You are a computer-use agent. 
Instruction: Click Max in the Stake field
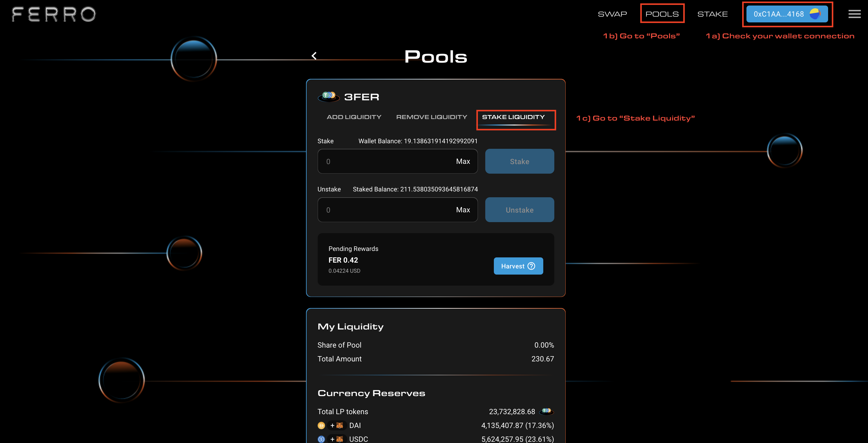pos(463,161)
